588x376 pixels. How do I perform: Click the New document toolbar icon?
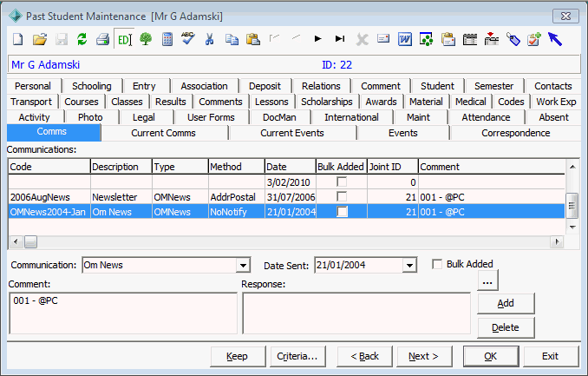click(x=18, y=39)
